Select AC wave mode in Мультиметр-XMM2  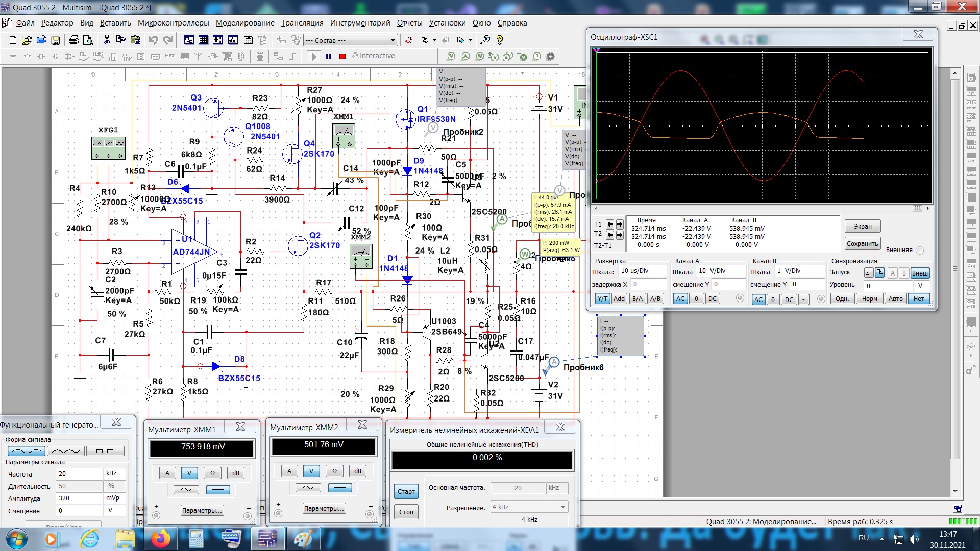308,488
